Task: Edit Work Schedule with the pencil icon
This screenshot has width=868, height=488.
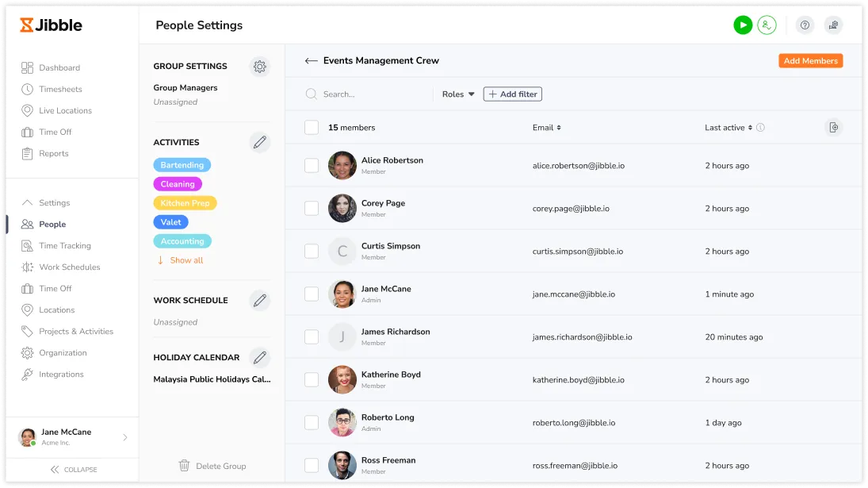Action: 259,301
